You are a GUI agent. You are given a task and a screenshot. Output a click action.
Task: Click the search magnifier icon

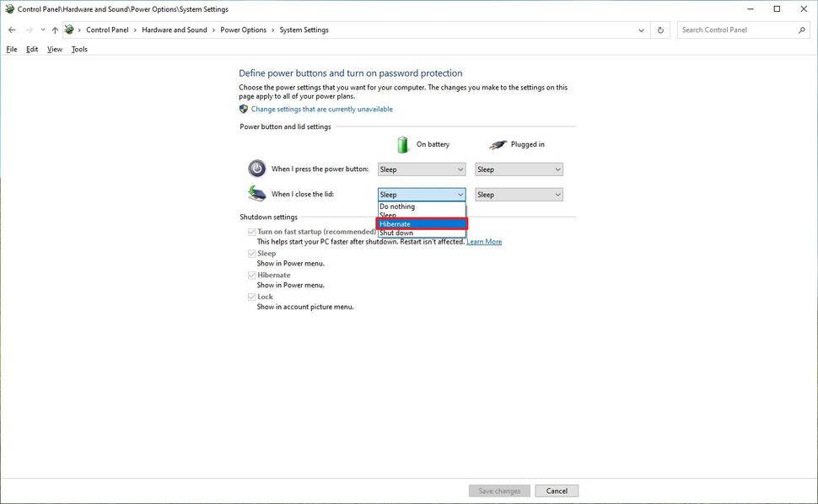(801, 29)
